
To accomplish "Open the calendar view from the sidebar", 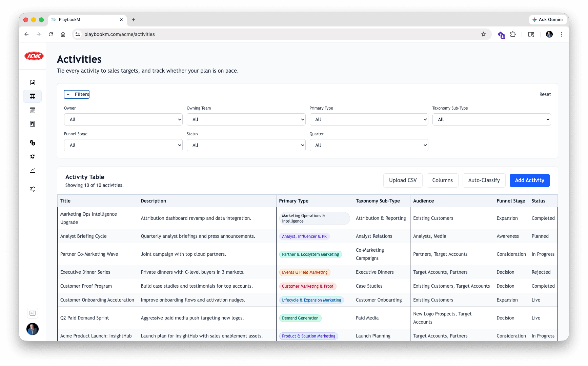I will point(32,110).
